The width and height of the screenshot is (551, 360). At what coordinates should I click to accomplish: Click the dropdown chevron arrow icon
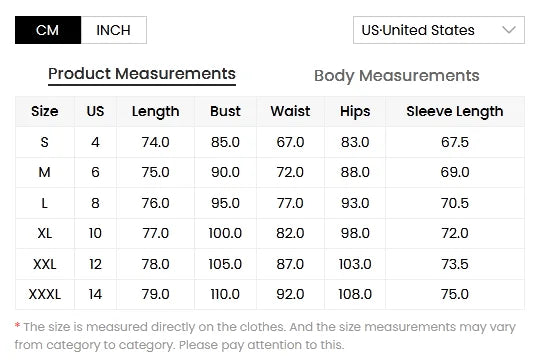coord(508,30)
